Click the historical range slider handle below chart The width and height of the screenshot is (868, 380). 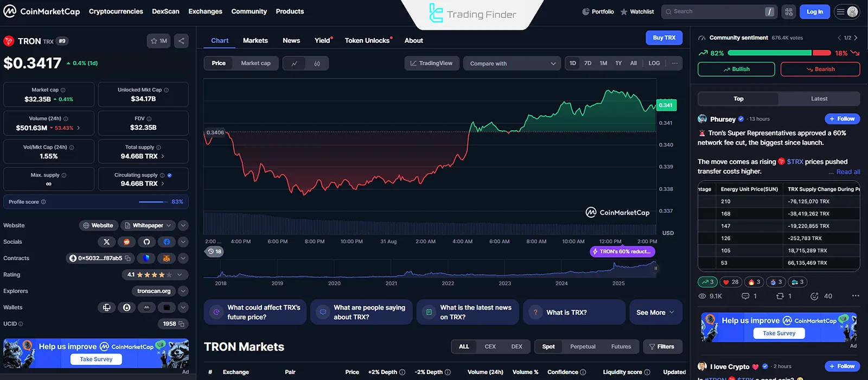pos(655,268)
